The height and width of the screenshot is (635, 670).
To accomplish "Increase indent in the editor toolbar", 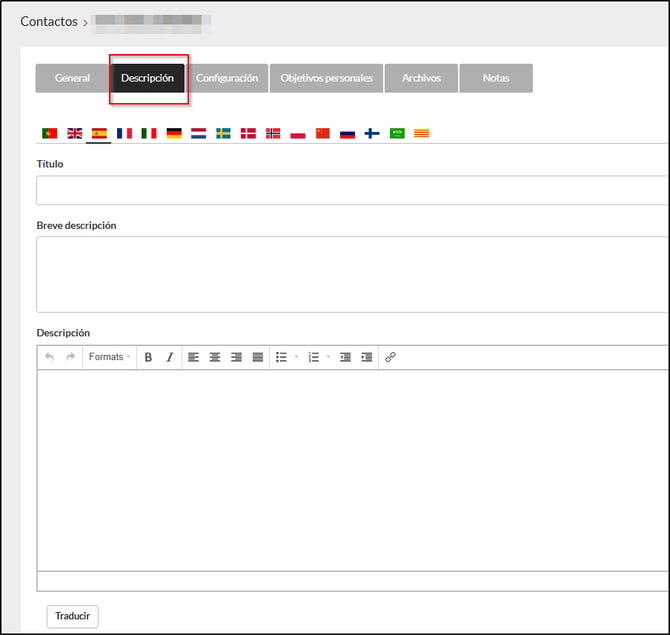I will pos(366,357).
